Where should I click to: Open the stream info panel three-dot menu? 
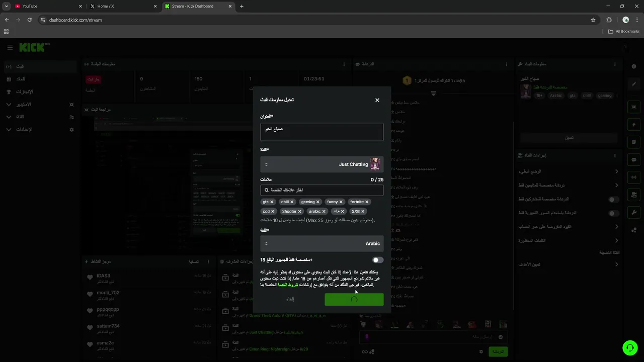(x=615, y=64)
